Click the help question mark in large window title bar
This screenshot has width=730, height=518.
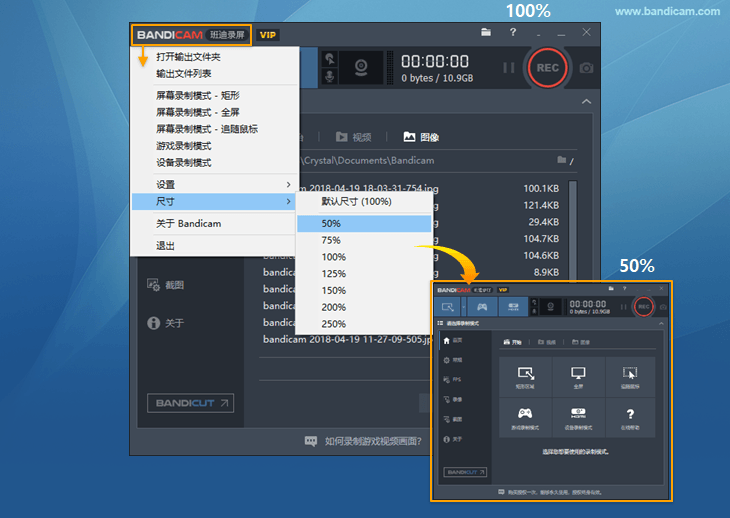click(513, 32)
